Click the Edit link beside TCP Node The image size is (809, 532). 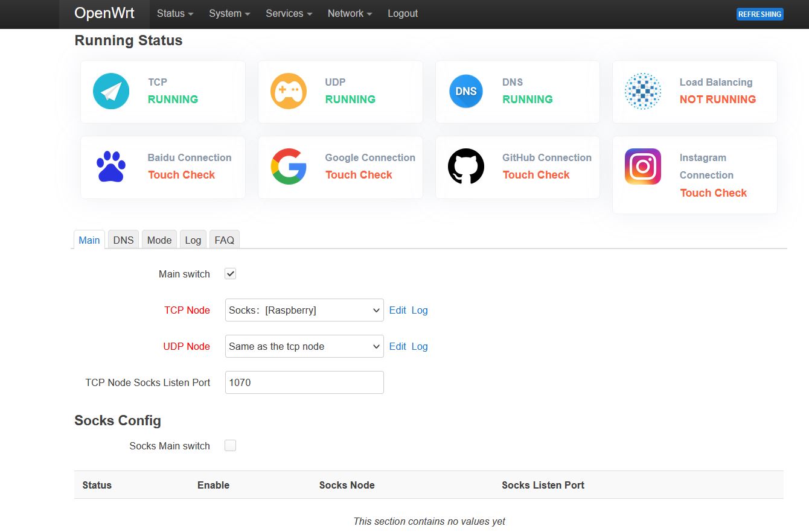[397, 309]
